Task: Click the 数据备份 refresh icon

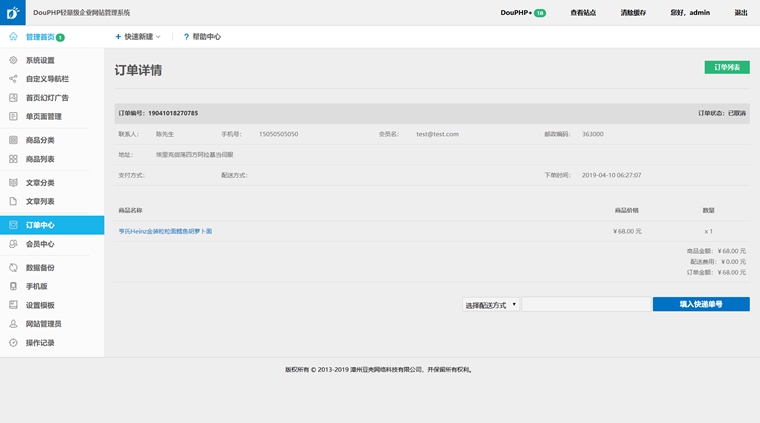Action: tap(13, 267)
